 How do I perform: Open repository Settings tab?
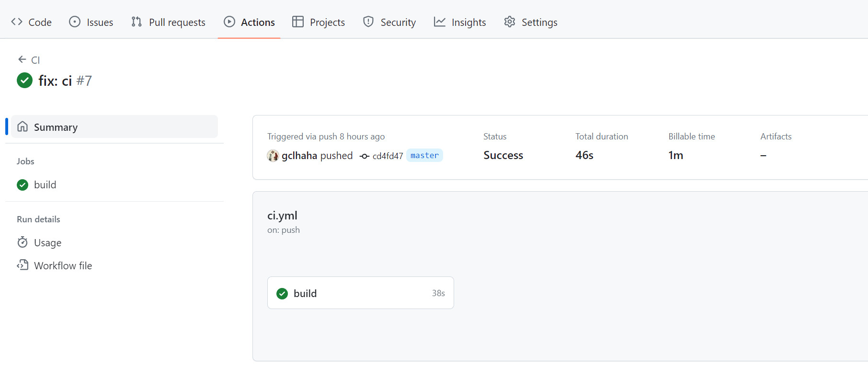pyautogui.click(x=531, y=22)
